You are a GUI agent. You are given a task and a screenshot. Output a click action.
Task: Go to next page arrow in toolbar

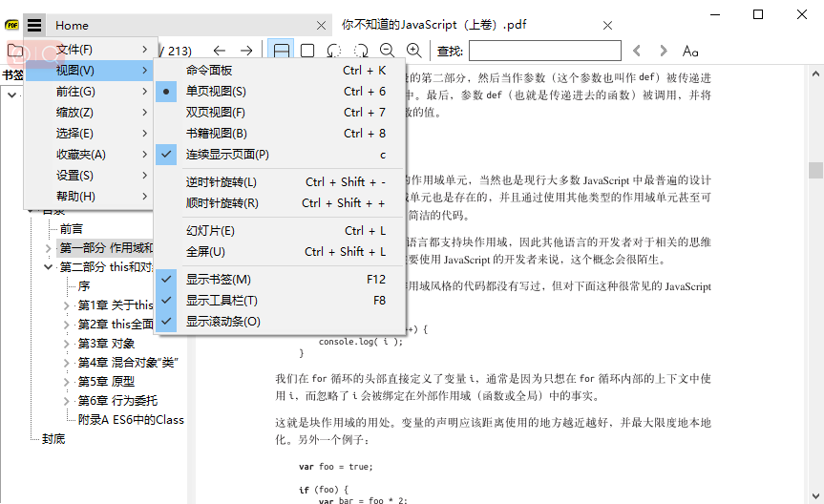click(x=246, y=51)
